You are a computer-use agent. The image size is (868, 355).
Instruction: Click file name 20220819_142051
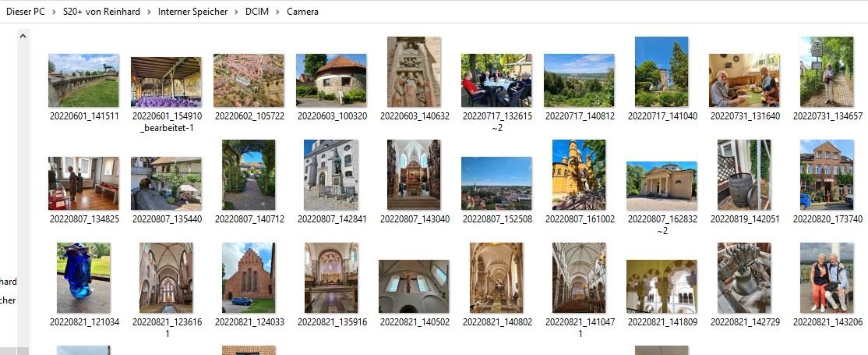pyautogui.click(x=745, y=219)
